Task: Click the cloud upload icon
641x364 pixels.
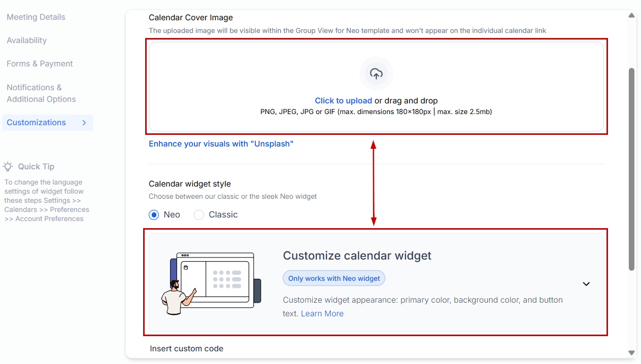Action: pos(376,74)
